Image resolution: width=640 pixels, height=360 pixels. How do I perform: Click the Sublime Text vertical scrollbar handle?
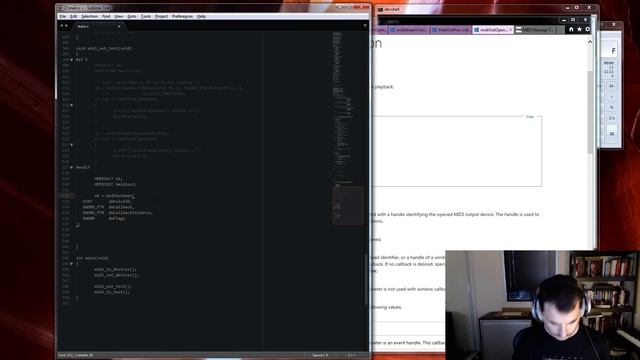pyautogui.click(x=366, y=280)
